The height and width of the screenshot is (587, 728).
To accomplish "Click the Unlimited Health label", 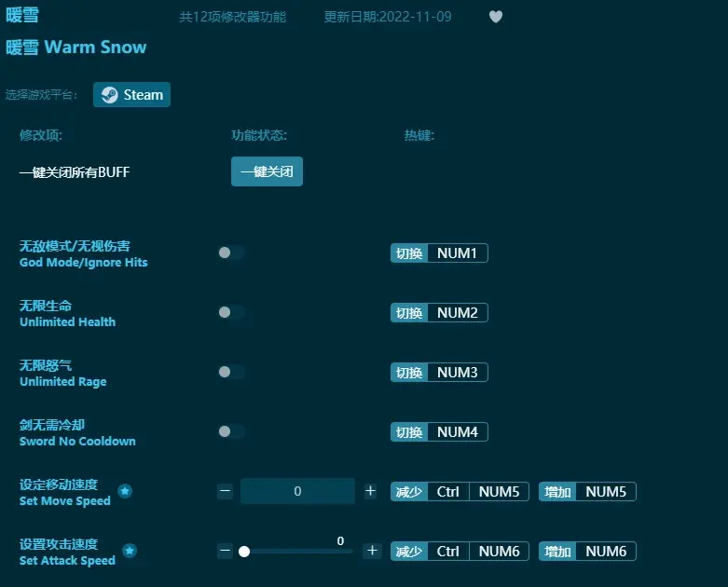I will tap(67, 321).
